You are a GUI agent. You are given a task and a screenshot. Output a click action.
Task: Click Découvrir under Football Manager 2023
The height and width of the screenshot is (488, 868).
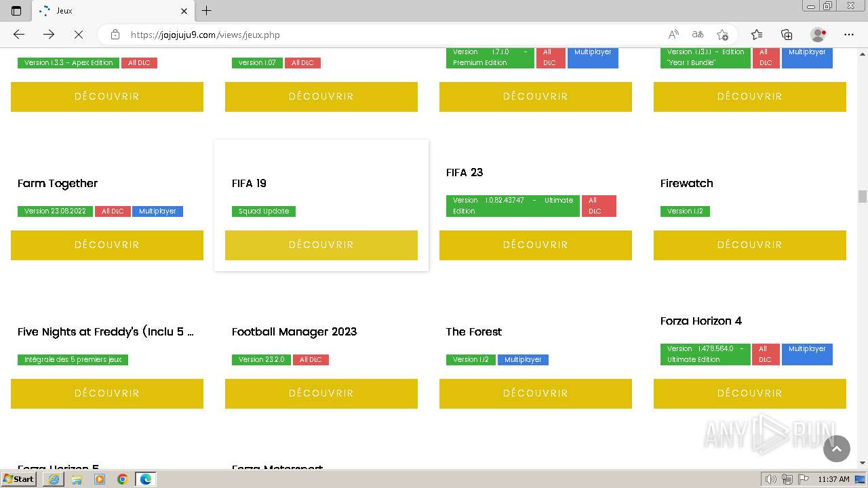321,394
